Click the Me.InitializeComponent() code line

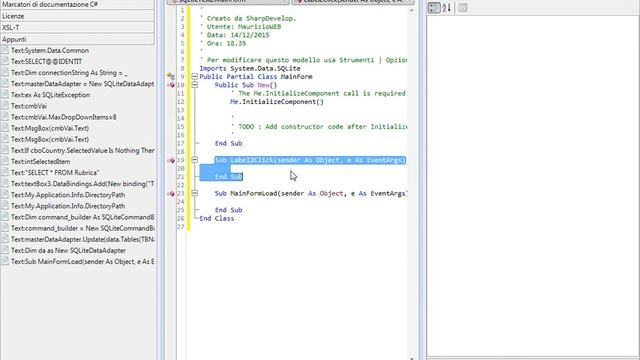(x=277, y=102)
